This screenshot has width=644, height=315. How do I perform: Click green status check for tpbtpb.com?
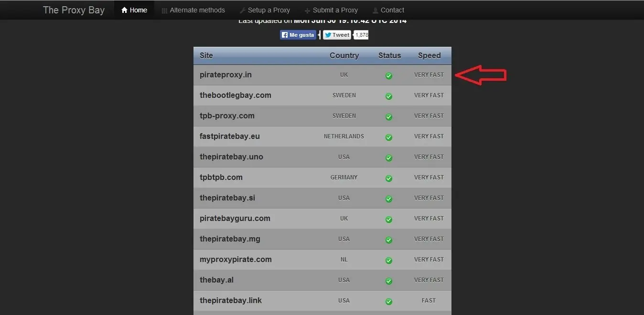[389, 178]
